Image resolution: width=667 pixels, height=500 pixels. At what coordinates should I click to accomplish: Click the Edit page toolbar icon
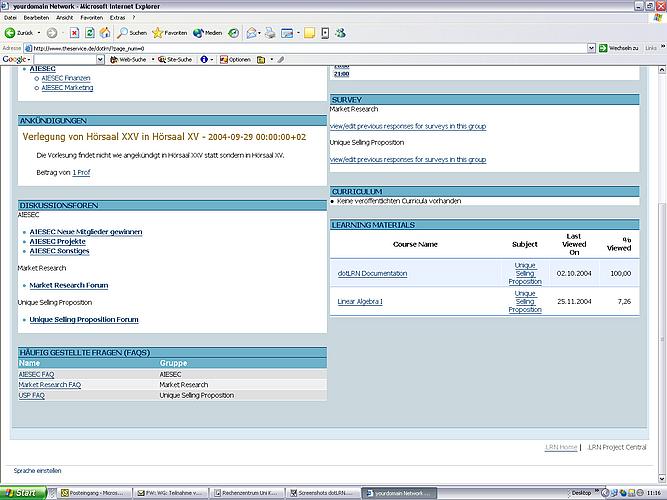point(287,33)
